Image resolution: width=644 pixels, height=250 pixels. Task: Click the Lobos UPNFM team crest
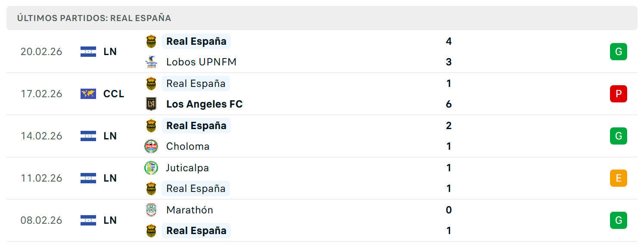click(x=151, y=62)
